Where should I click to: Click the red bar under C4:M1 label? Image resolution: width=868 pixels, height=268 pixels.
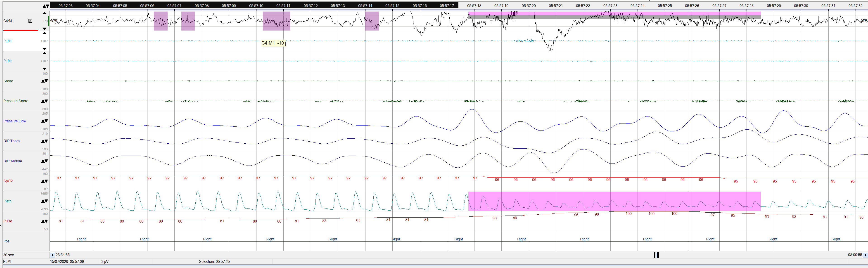pyautogui.click(x=21, y=30)
